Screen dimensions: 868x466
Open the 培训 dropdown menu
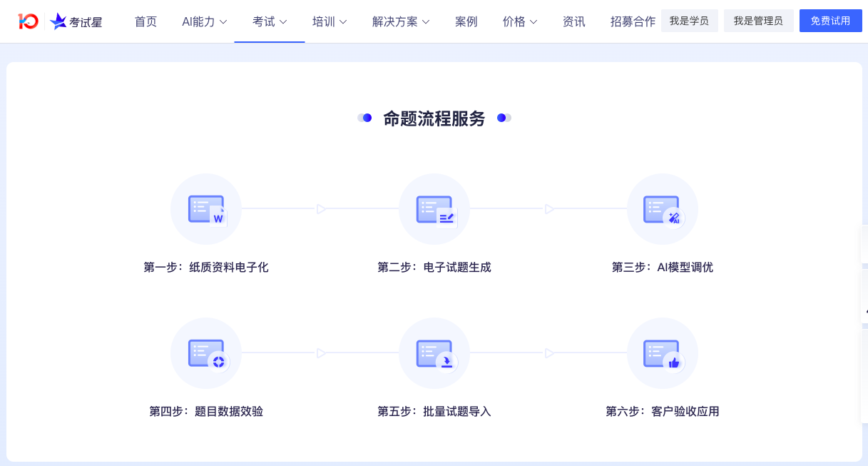coord(329,21)
